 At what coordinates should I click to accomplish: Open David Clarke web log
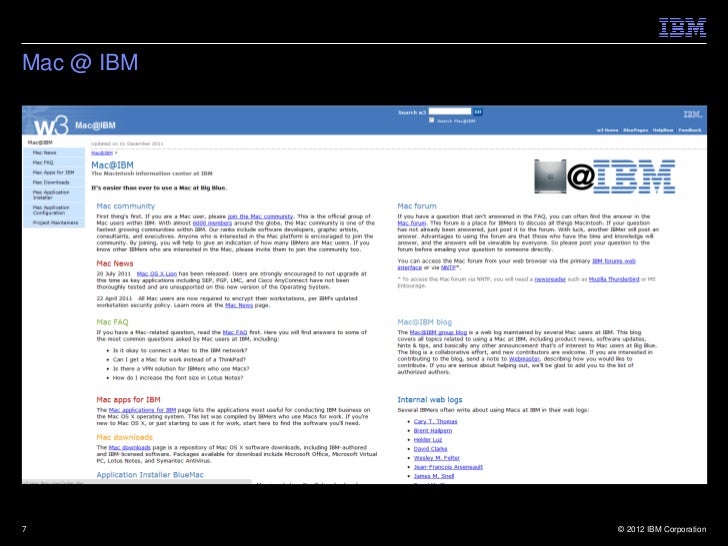pyautogui.click(x=430, y=449)
